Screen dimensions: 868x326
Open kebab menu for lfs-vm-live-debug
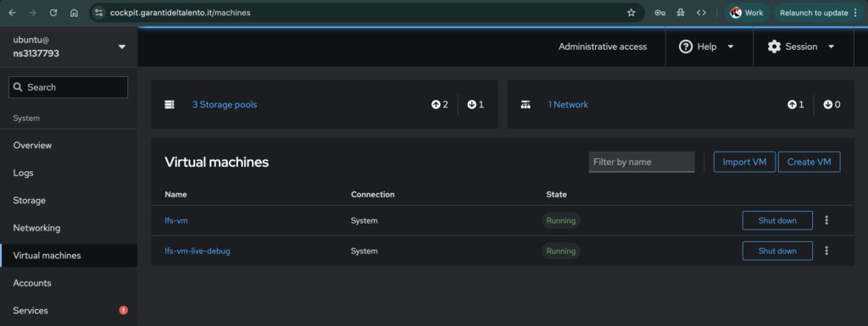pos(826,251)
